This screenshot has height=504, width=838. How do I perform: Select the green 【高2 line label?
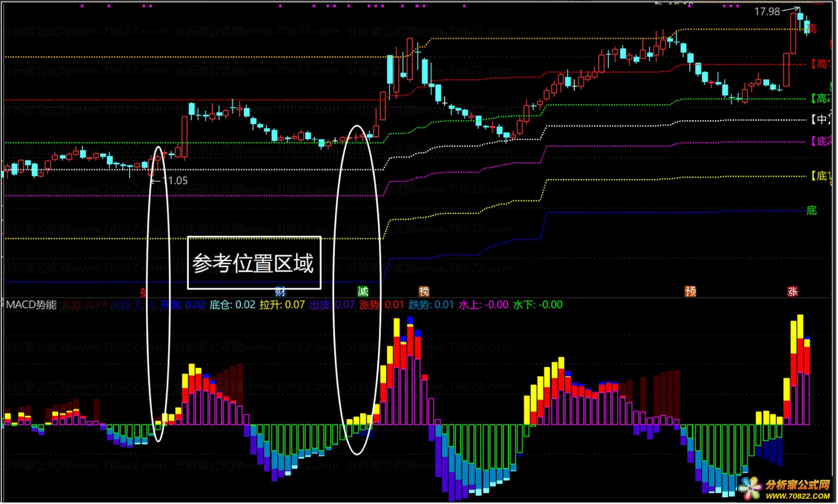click(x=820, y=99)
